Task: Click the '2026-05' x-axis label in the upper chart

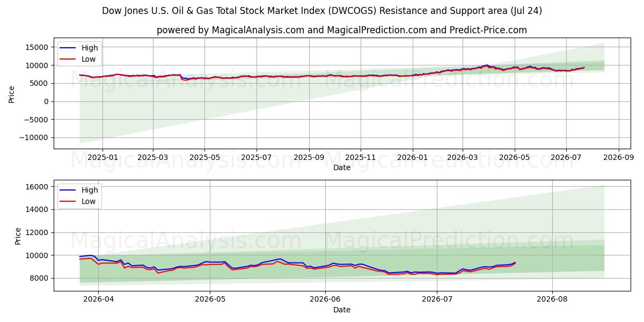Action: pos(514,157)
